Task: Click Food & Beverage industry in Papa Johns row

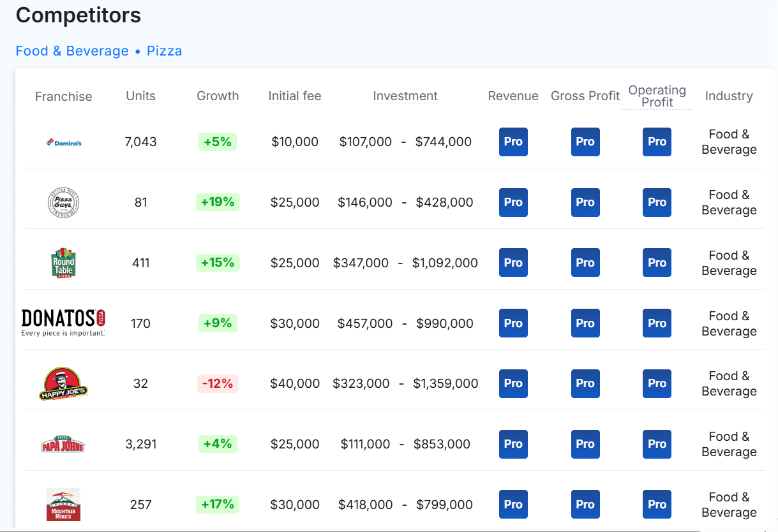Action: pos(729,444)
